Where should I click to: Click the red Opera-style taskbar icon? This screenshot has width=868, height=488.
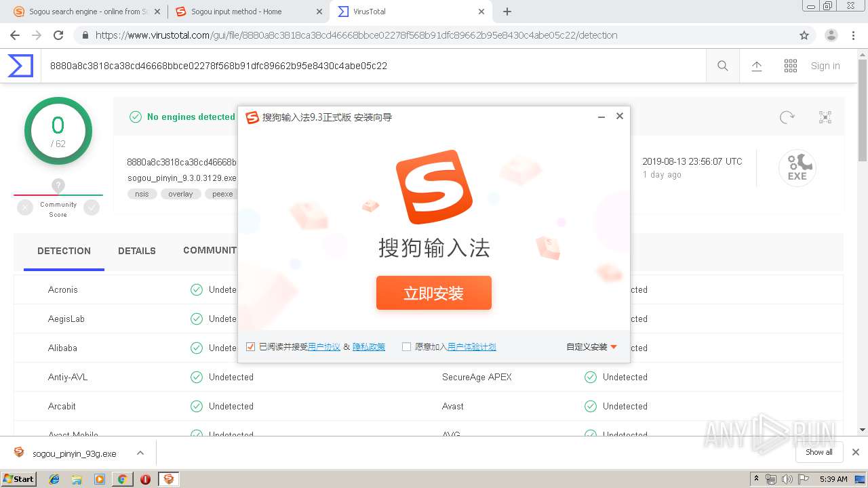(x=145, y=479)
